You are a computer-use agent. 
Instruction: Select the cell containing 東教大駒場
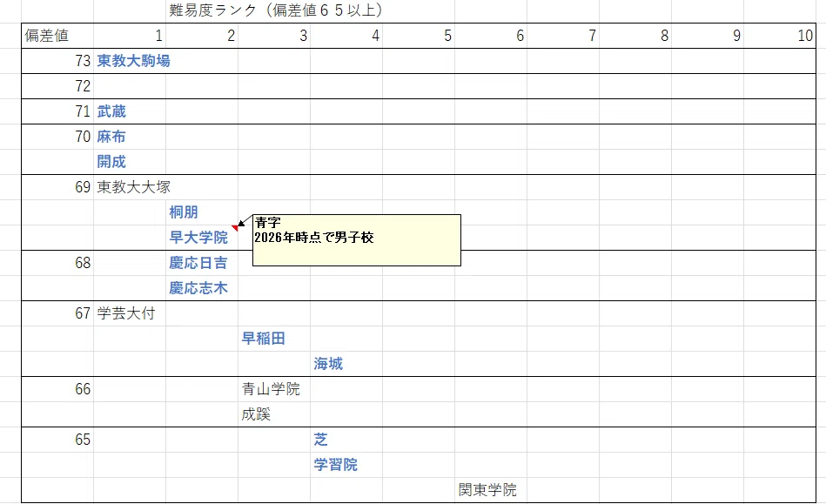[130, 61]
